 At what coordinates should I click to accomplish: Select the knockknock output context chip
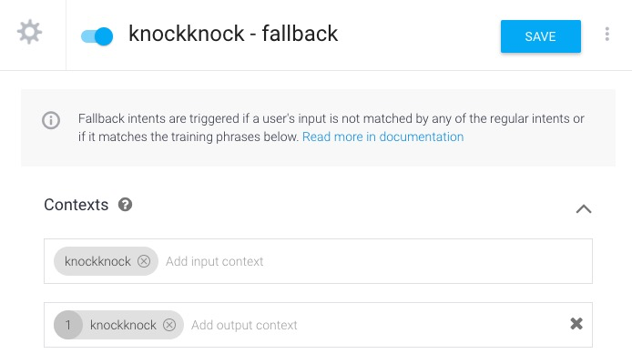(123, 325)
